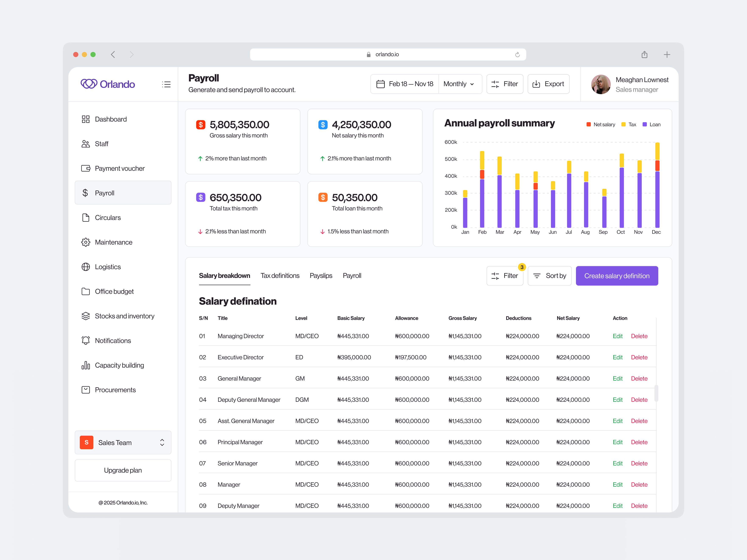Click the Stocks and inventory icon
The height and width of the screenshot is (560, 747).
[x=86, y=316]
